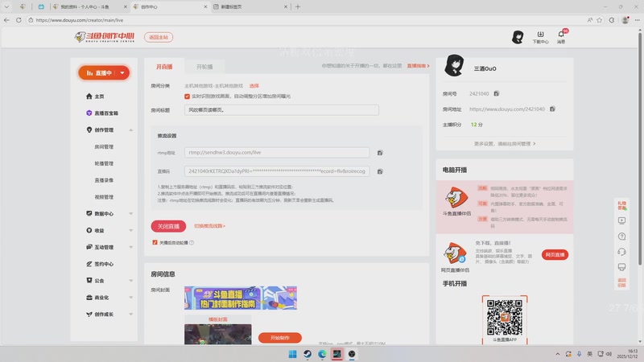Click the 返回主站 button
The width and height of the screenshot is (644, 362).
(x=159, y=37)
